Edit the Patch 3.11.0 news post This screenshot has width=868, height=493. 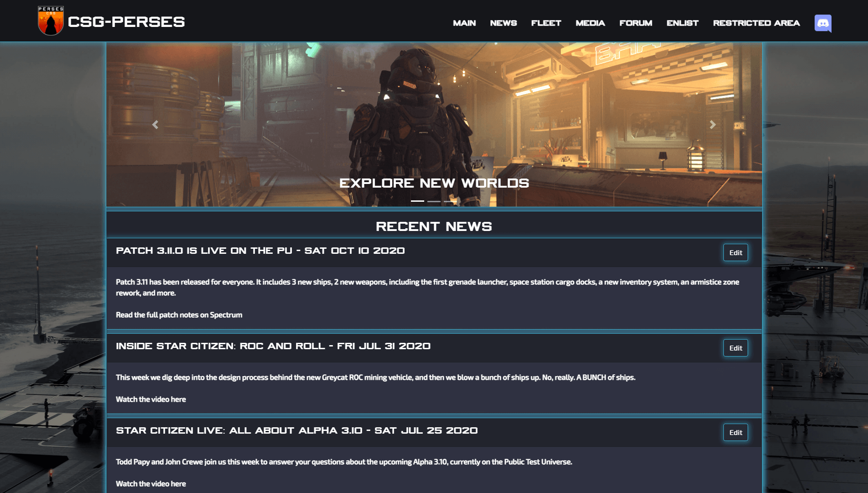[x=735, y=252]
